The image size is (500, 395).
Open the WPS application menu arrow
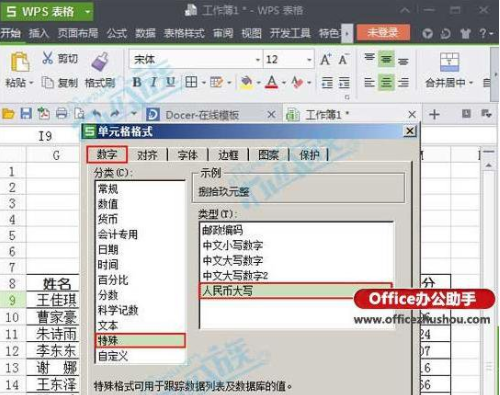[x=87, y=12]
